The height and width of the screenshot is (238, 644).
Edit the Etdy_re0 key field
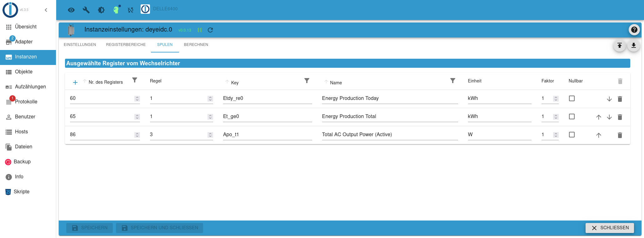(267, 98)
